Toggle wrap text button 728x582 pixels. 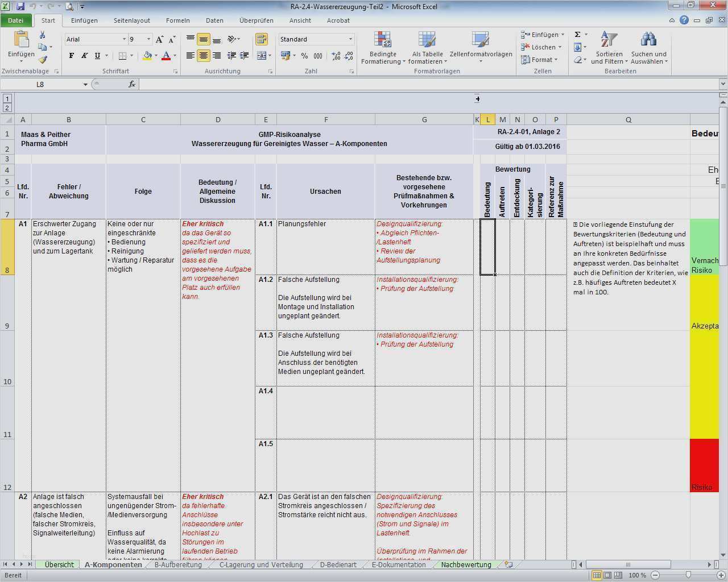(262, 39)
